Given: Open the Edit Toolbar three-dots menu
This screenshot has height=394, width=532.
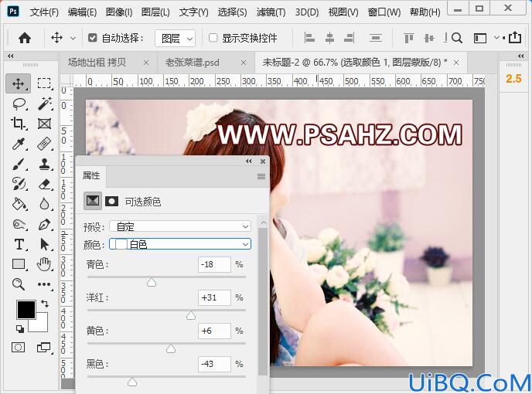Looking at the screenshot, I should coord(44,284).
